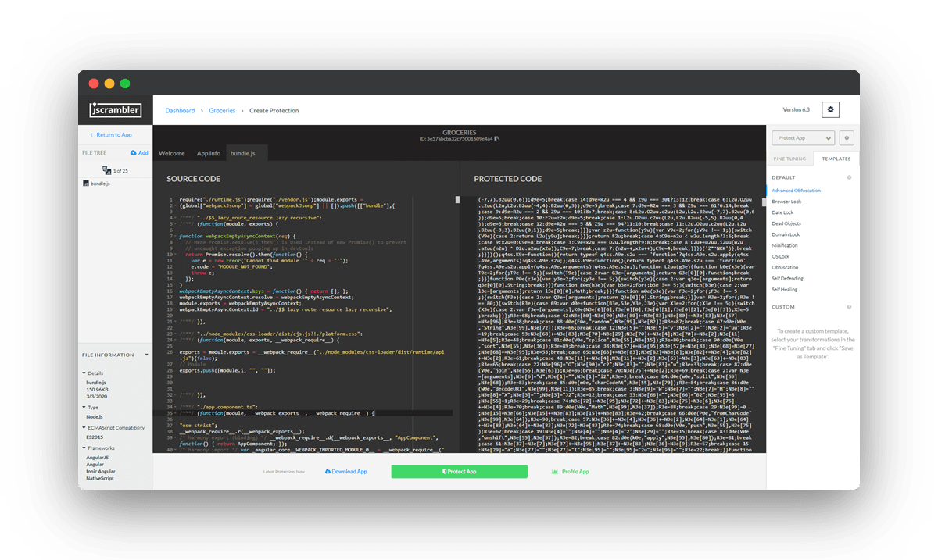938x560 pixels.
Task: Collapse the Details section in File Information
Action: (x=84, y=373)
